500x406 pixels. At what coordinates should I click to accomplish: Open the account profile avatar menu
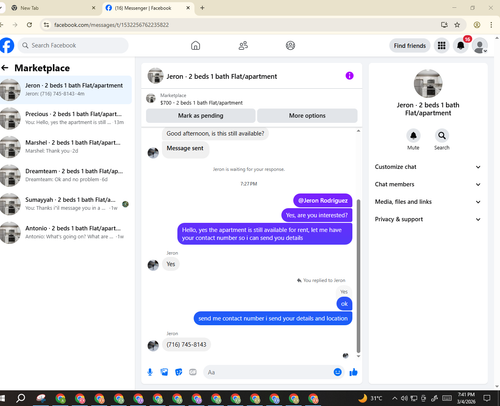[x=480, y=46]
